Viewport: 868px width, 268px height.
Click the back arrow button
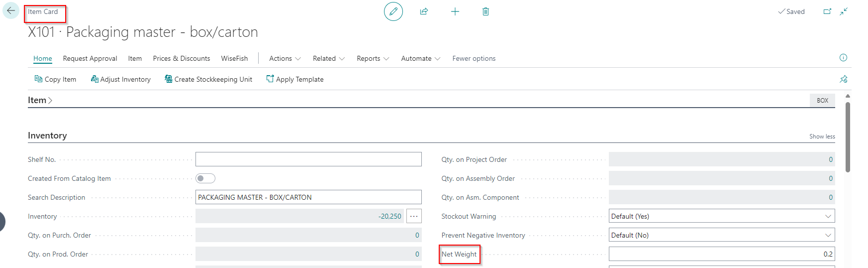pyautogui.click(x=11, y=10)
